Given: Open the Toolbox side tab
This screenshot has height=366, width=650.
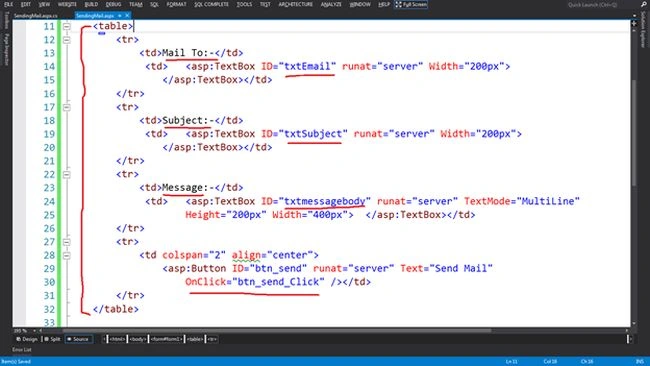Looking at the screenshot, I should (x=6, y=21).
